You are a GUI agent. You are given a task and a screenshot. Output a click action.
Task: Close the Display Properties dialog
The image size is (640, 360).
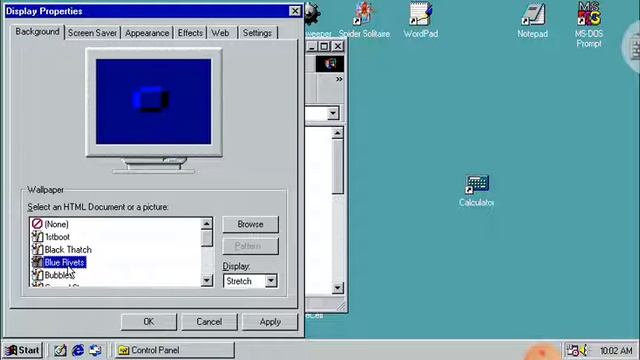[x=295, y=11]
